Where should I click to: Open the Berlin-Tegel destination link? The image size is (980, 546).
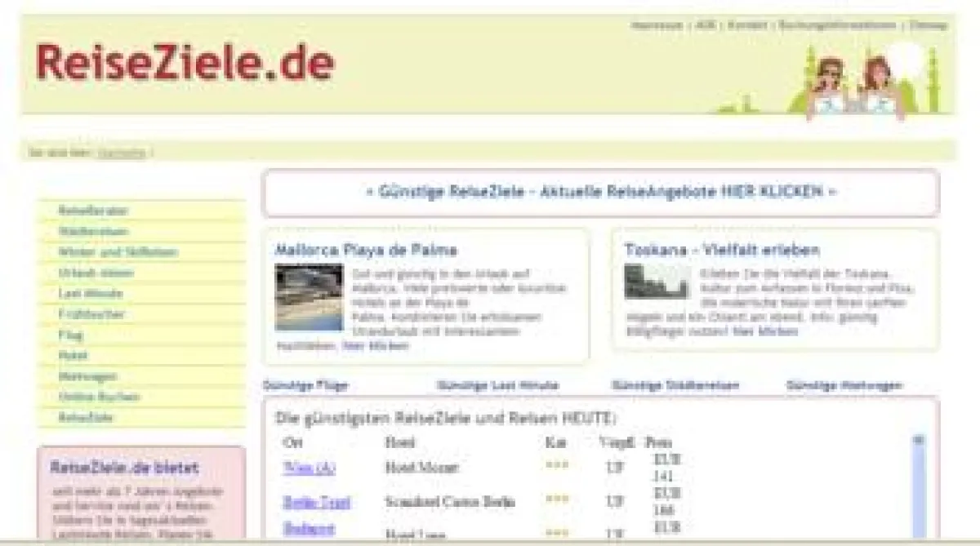pyautogui.click(x=316, y=501)
